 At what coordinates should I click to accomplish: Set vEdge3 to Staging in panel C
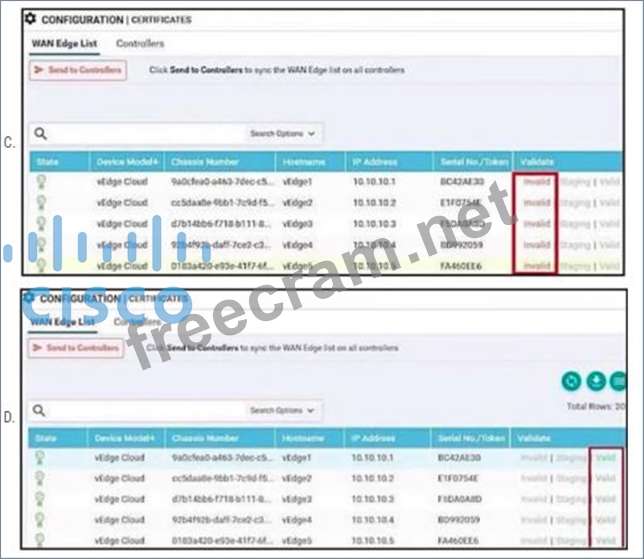point(574,223)
